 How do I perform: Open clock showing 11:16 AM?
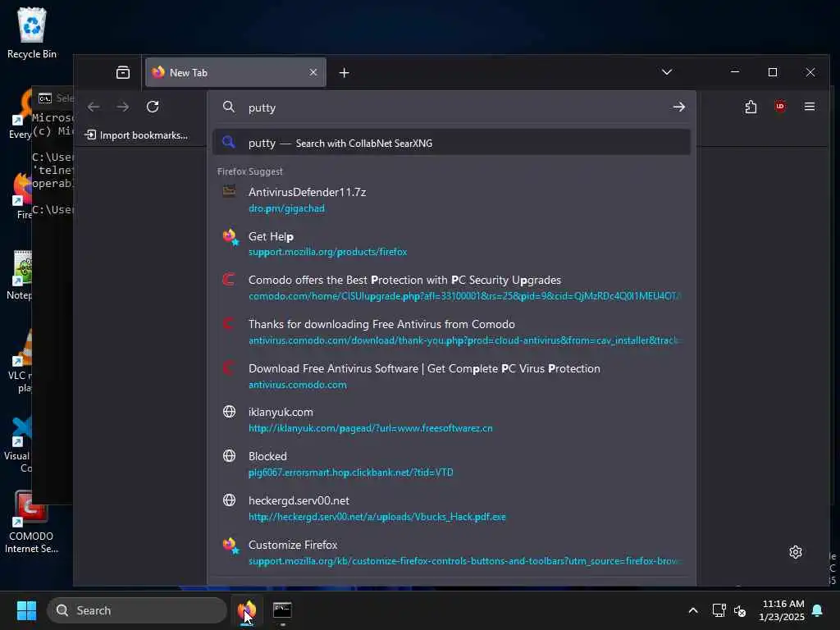click(x=782, y=610)
